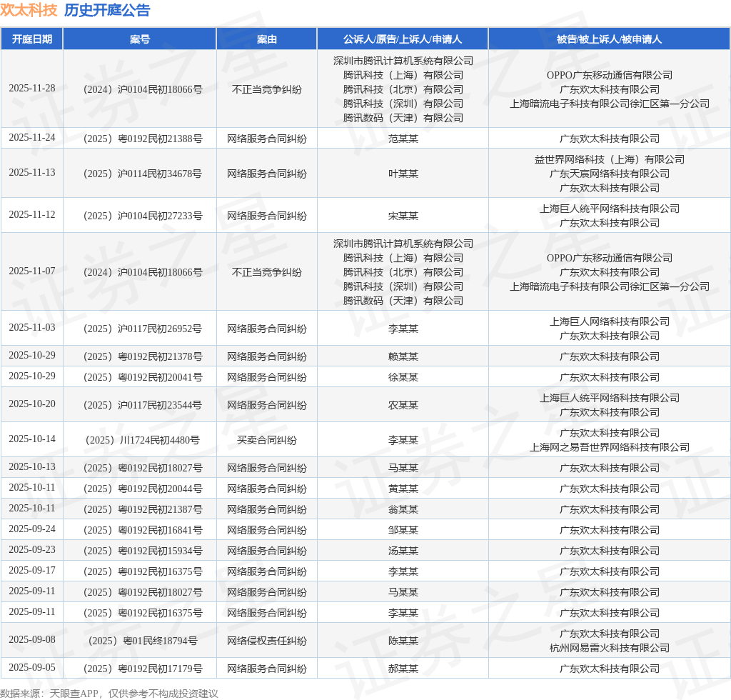731x700 pixels.
Task: Click plaintiff 徐某某
Action: (x=403, y=377)
